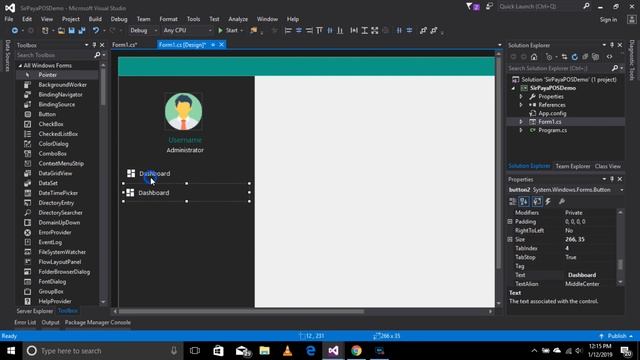Open the Package Manager Console tab
This screenshot has width=640, height=360.
coord(98,322)
